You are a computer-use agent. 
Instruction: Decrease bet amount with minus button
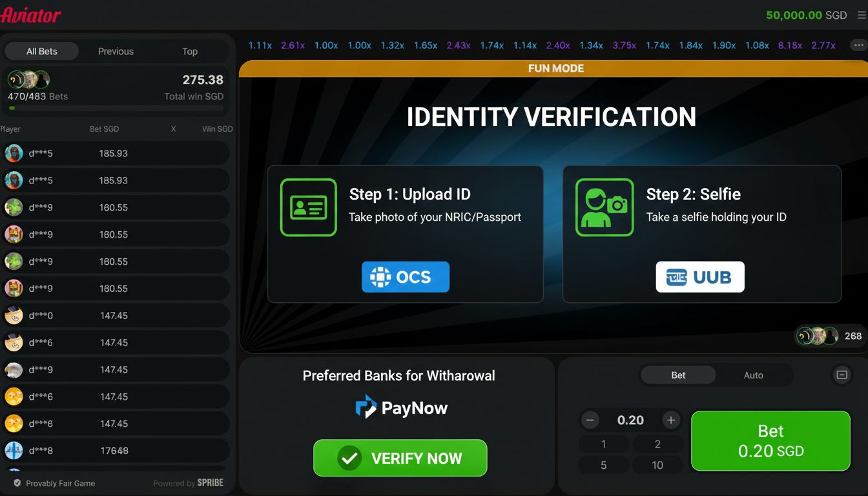click(x=590, y=420)
